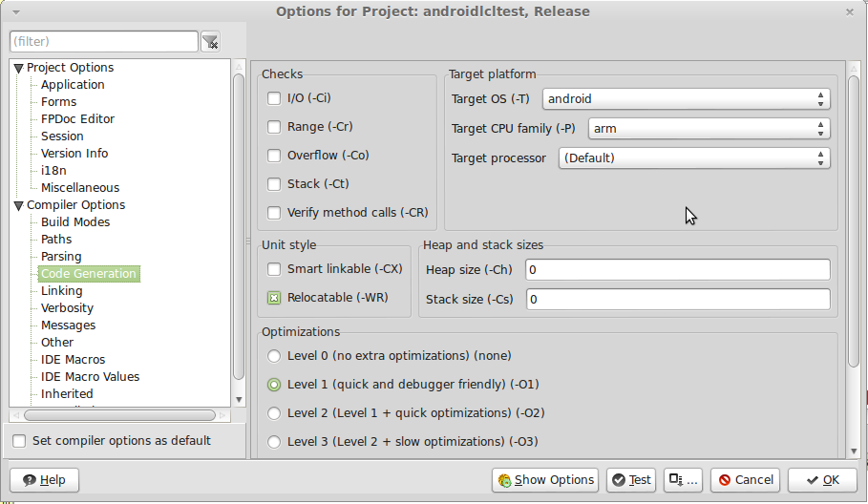Enable the Range (-Cr) check
Viewport: 868px width, 504px height.
click(x=274, y=127)
